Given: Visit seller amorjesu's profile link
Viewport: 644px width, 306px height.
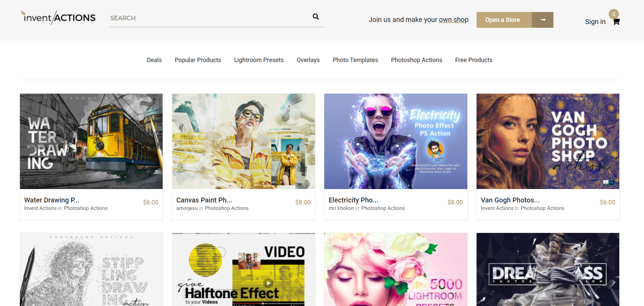Looking at the screenshot, I should point(187,208).
